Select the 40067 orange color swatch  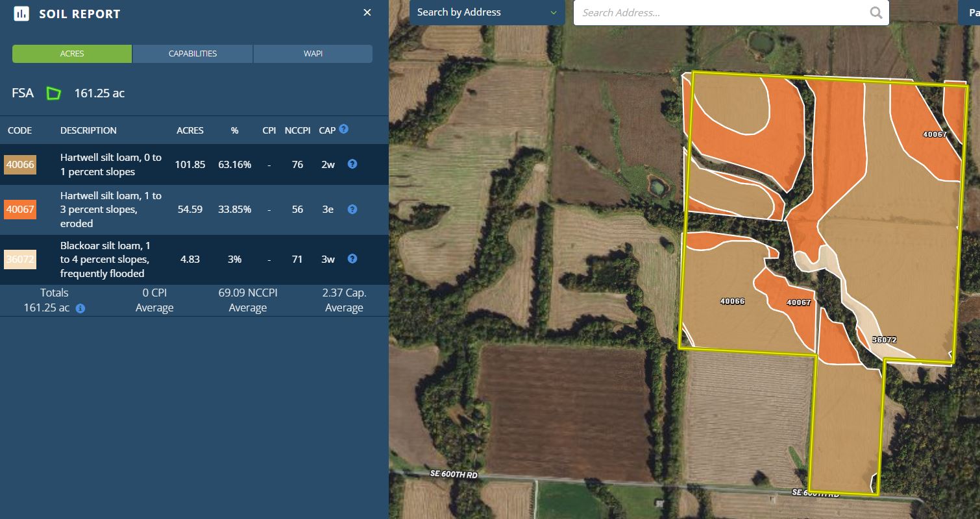point(20,210)
